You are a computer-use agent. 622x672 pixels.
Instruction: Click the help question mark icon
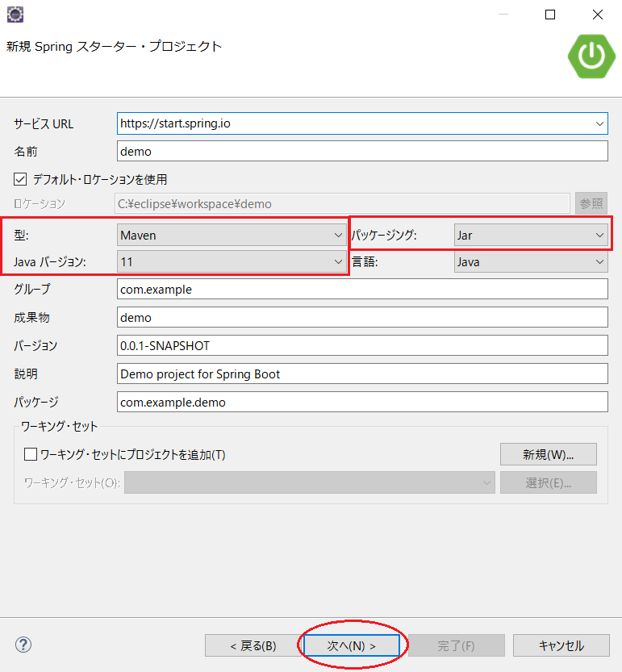23,645
